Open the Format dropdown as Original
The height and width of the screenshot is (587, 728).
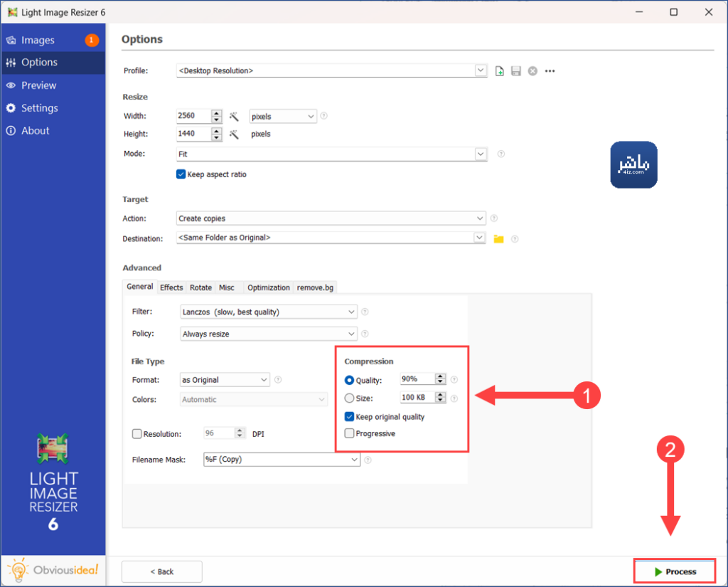pyautogui.click(x=225, y=380)
